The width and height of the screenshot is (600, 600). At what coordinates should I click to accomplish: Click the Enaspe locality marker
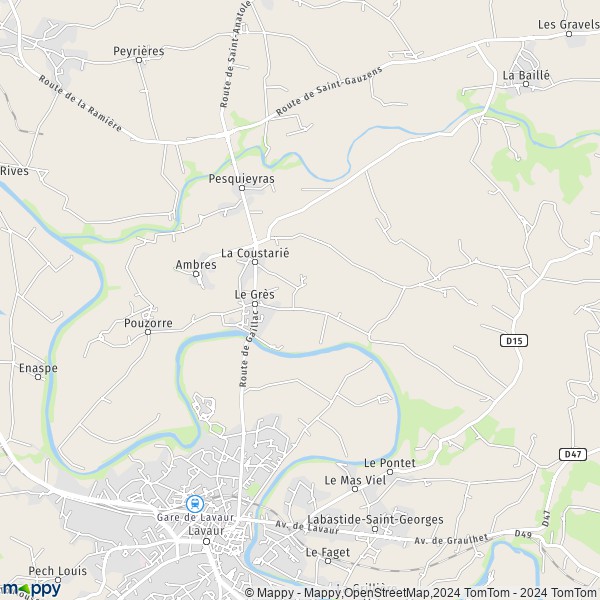[x=38, y=377]
